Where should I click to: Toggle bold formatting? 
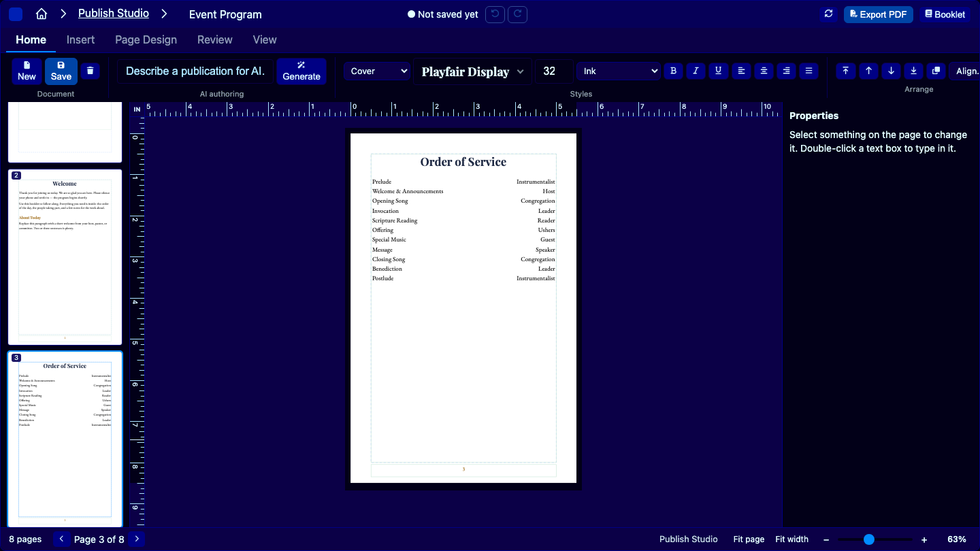click(x=673, y=71)
